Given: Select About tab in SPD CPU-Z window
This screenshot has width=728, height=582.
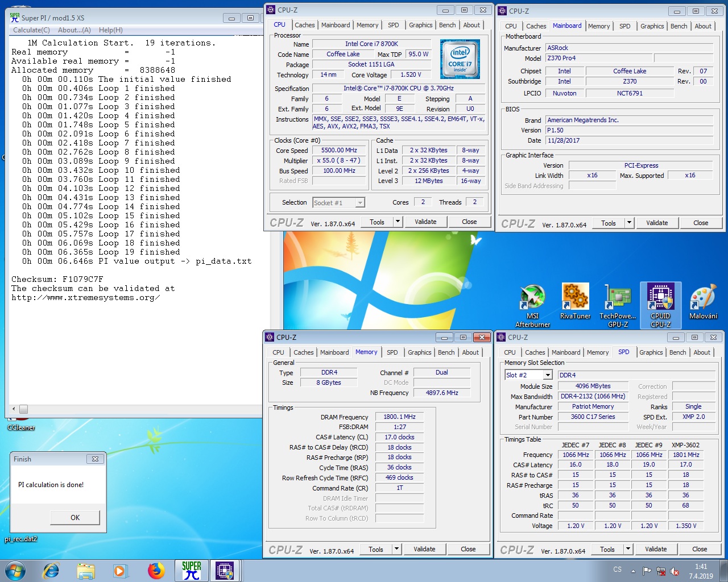Looking at the screenshot, I should coord(702,352).
